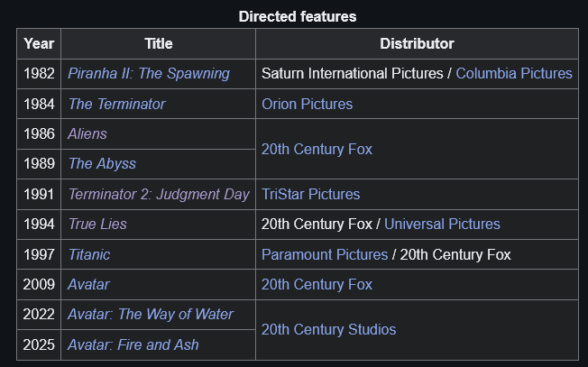
Task: Open Avatar: Fire and Ash link
Action: [x=133, y=344]
